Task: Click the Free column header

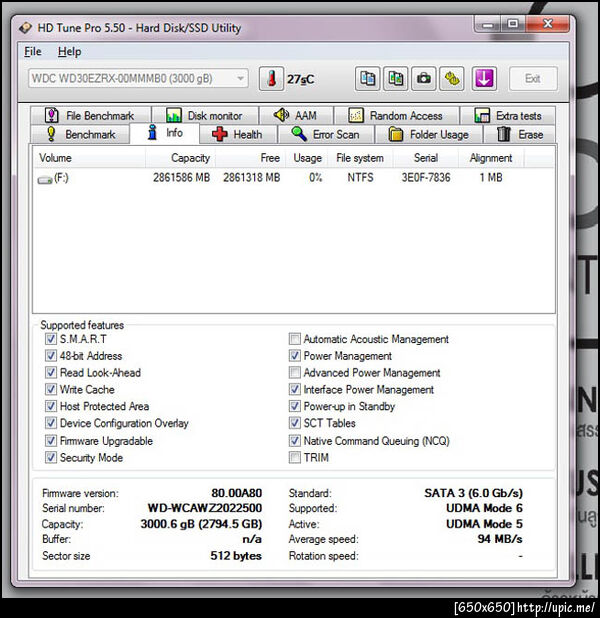Action: 250,158
